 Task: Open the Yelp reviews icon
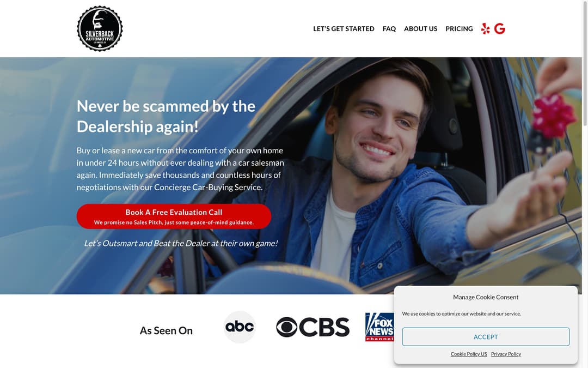click(x=485, y=28)
